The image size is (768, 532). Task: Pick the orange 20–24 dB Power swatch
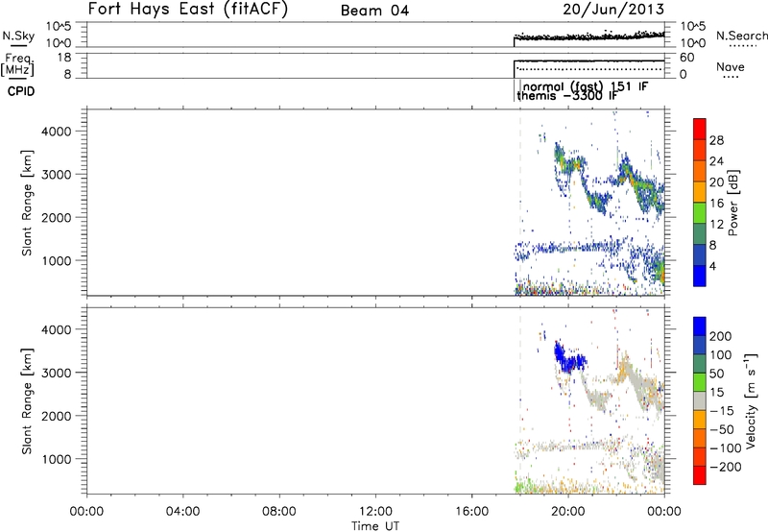pos(700,172)
